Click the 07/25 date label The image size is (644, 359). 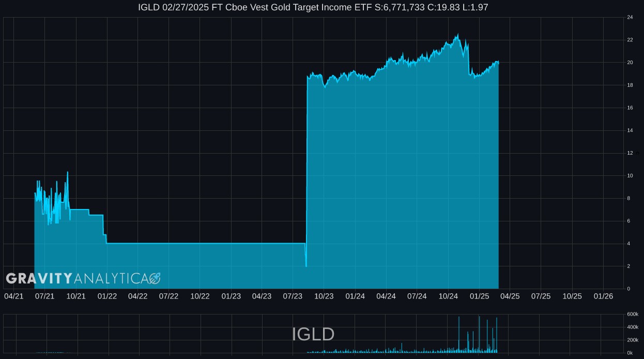coord(541,296)
